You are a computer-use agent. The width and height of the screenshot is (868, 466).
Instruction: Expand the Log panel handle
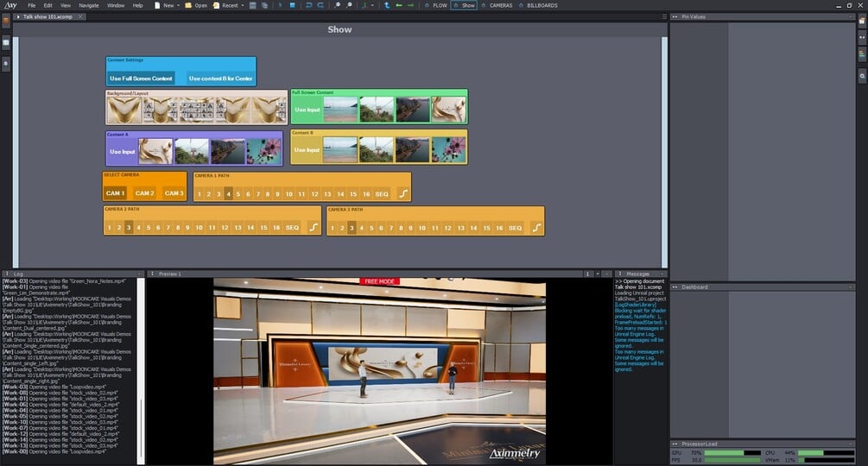point(7,274)
